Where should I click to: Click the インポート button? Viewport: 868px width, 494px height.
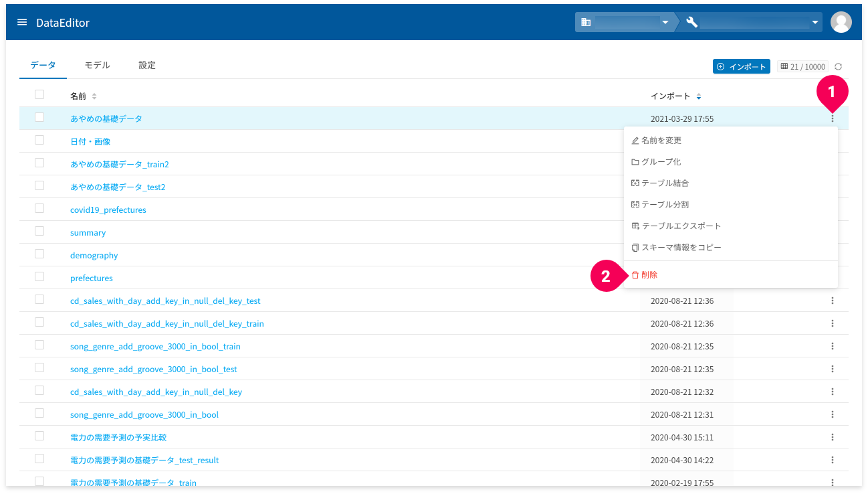[x=742, y=67]
